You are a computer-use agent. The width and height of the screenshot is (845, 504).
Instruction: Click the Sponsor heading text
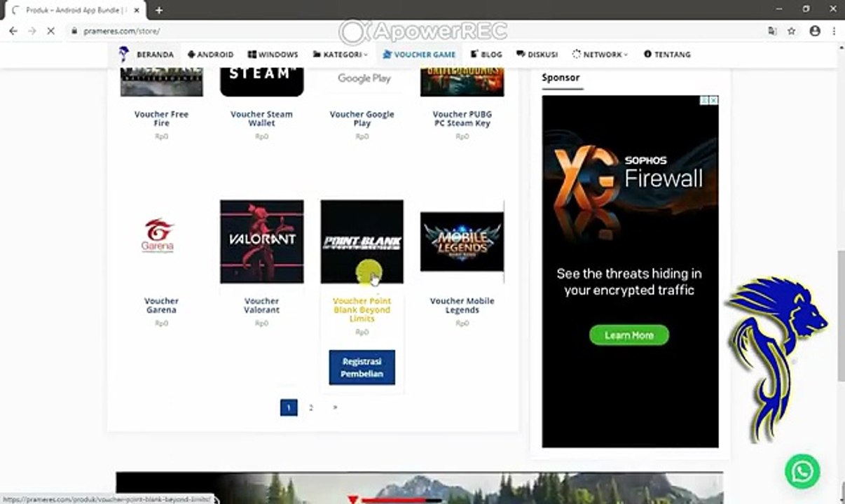pos(561,77)
